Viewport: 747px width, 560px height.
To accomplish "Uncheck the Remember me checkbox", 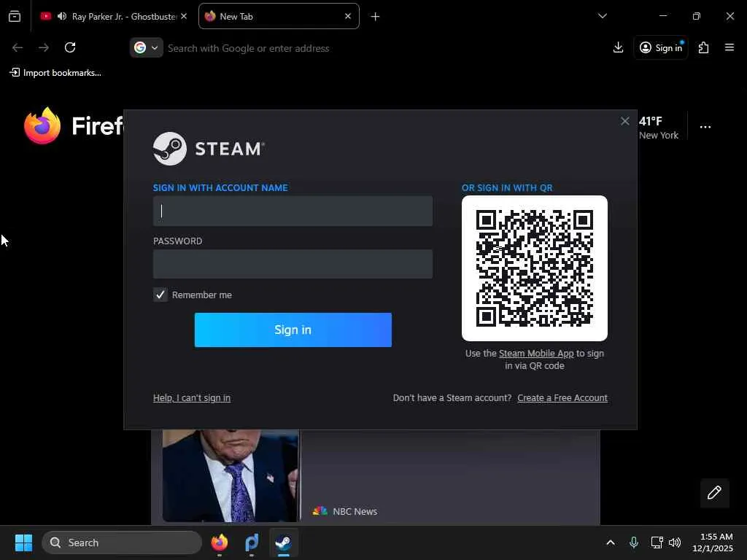I will 160,295.
